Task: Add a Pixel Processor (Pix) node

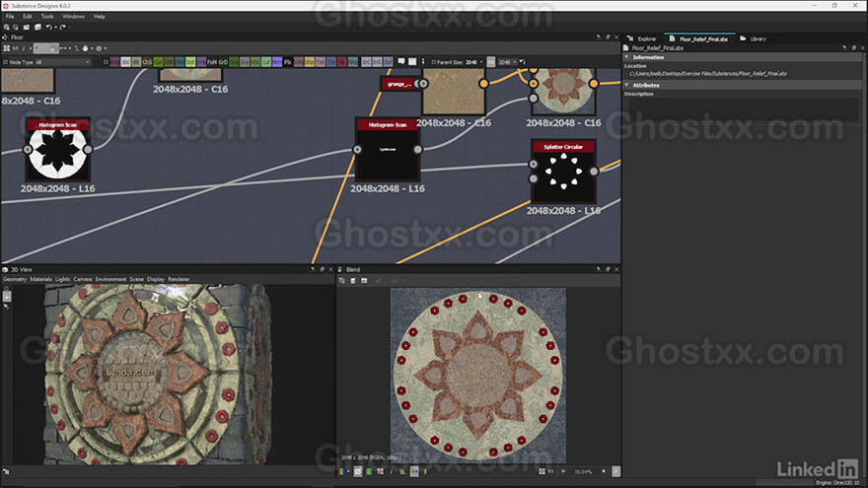Action: pos(288,62)
